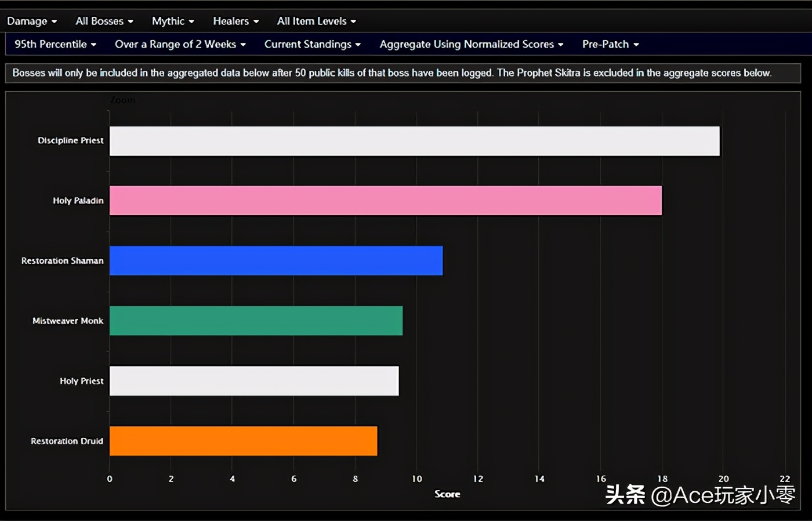
Task: Click the Holy Priest label
Action: point(81,381)
